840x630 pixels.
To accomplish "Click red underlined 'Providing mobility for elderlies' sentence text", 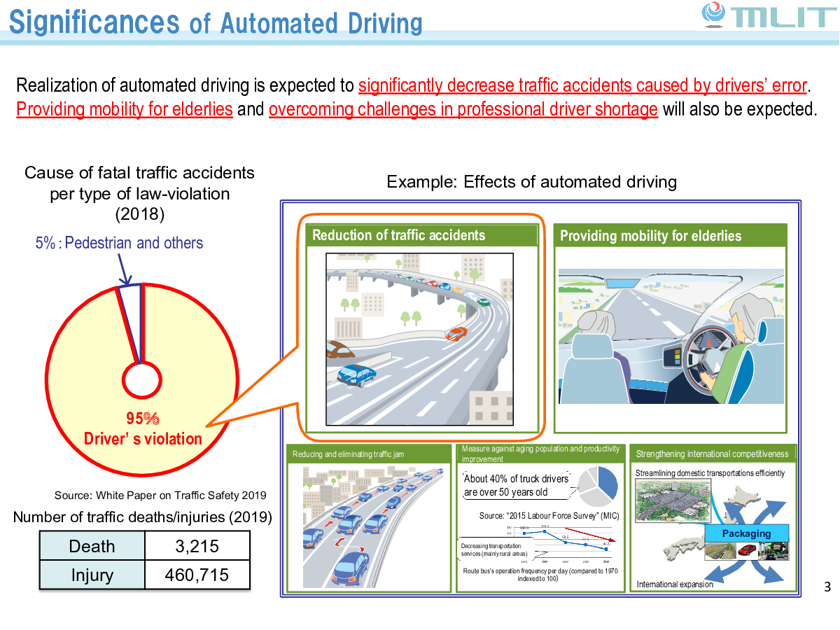I will [x=125, y=109].
